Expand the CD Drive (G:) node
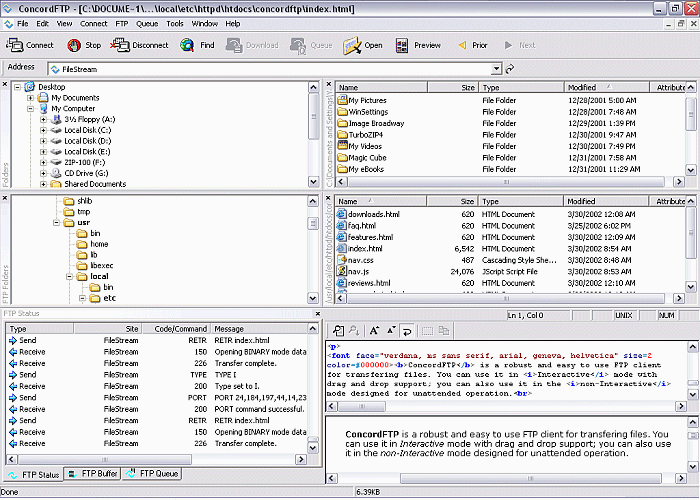700x500 pixels. coord(43,173)
